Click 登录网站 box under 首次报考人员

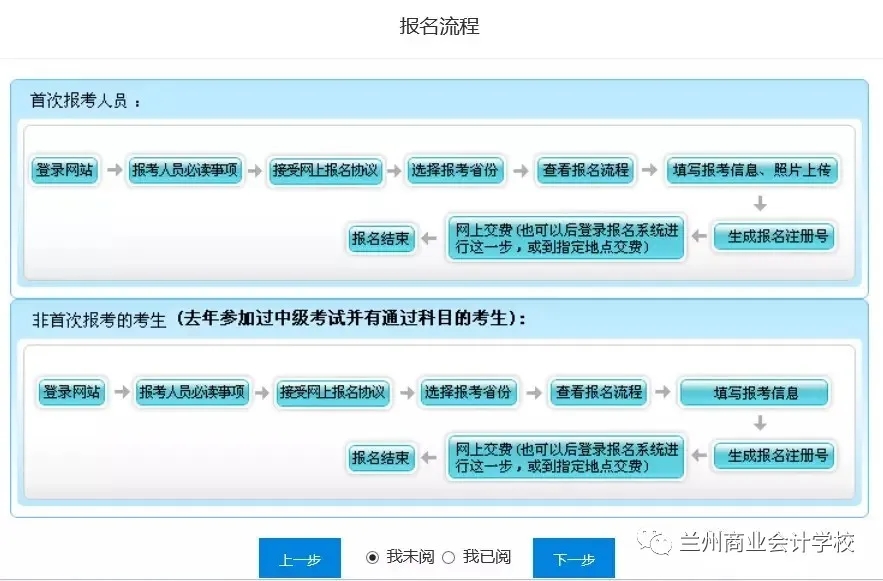pos(65,170)
